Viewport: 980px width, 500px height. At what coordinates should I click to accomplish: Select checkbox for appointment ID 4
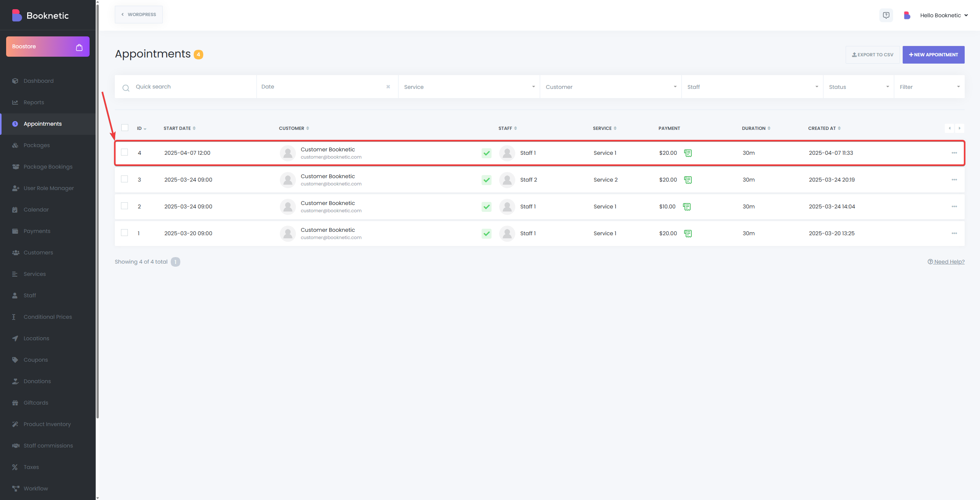(x=124, y=152)
